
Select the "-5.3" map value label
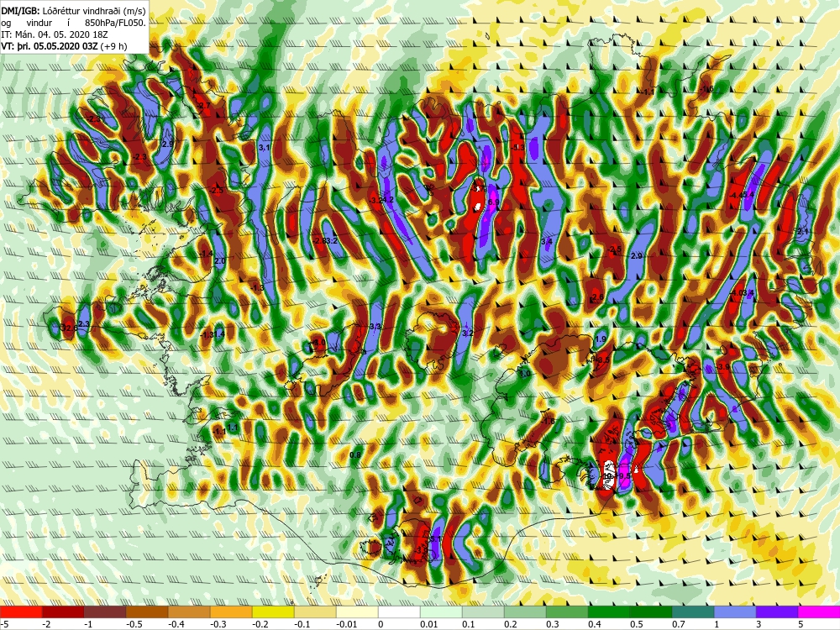(x=518, y=147)
